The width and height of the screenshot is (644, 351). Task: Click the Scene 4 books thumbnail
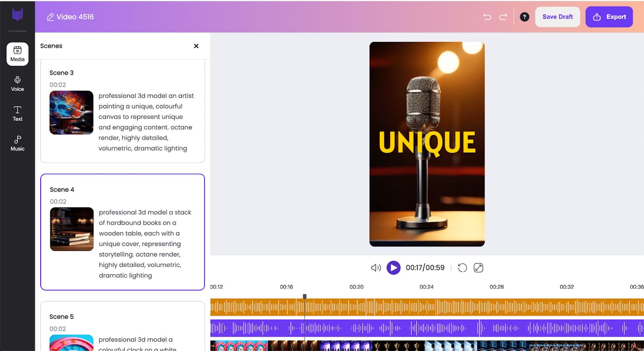tap(72, 229)
